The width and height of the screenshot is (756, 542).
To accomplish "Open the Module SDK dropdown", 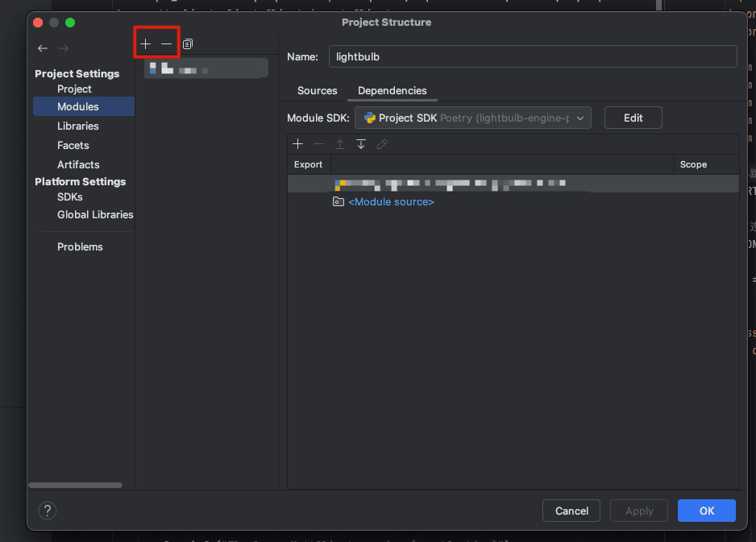I will [473, 118].
